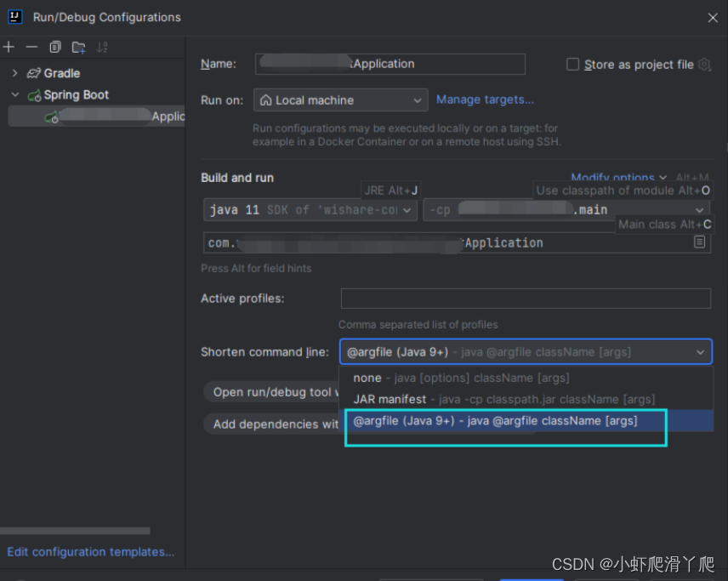The height and width of the screenshot is (581, 728).
Task: Focus the Name input field
Action: pos(390,64)
